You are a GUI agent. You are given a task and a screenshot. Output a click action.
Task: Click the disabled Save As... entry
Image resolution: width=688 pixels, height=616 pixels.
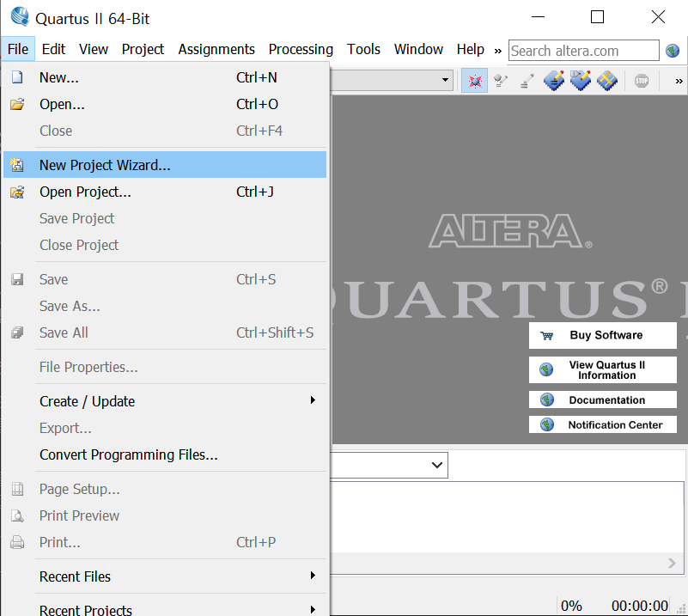click(x=165, y=306)
